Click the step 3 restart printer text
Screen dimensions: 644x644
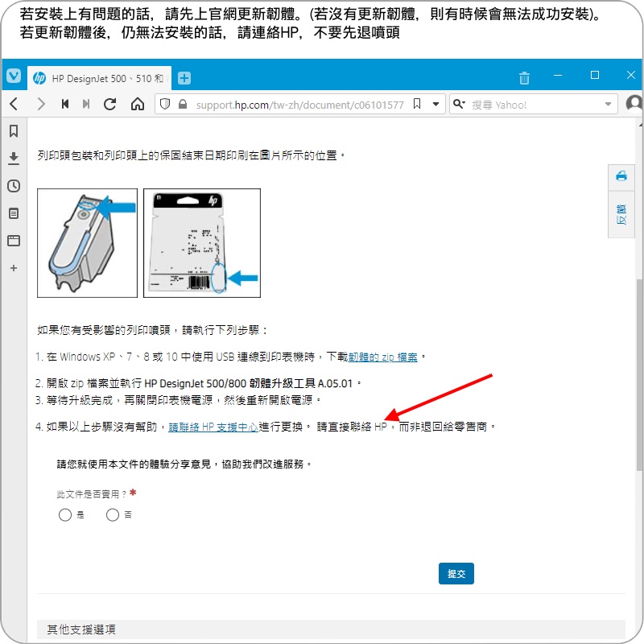178,400
